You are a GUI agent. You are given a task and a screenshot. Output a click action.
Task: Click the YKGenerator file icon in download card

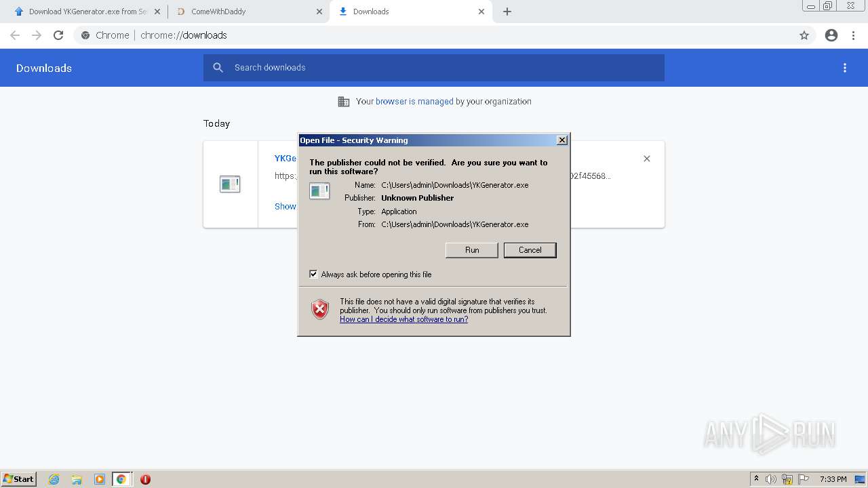click(x=230, y=184)
